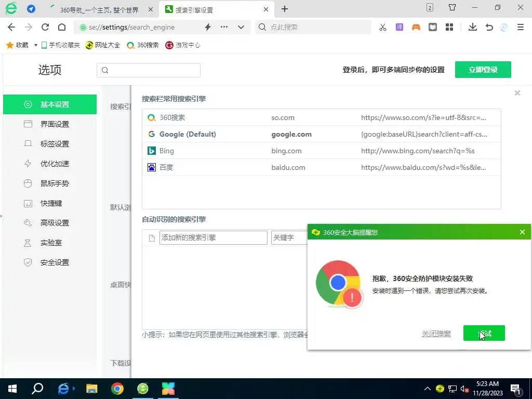Click the reading book icon in toolbar
532x399 pixels.
433,27
